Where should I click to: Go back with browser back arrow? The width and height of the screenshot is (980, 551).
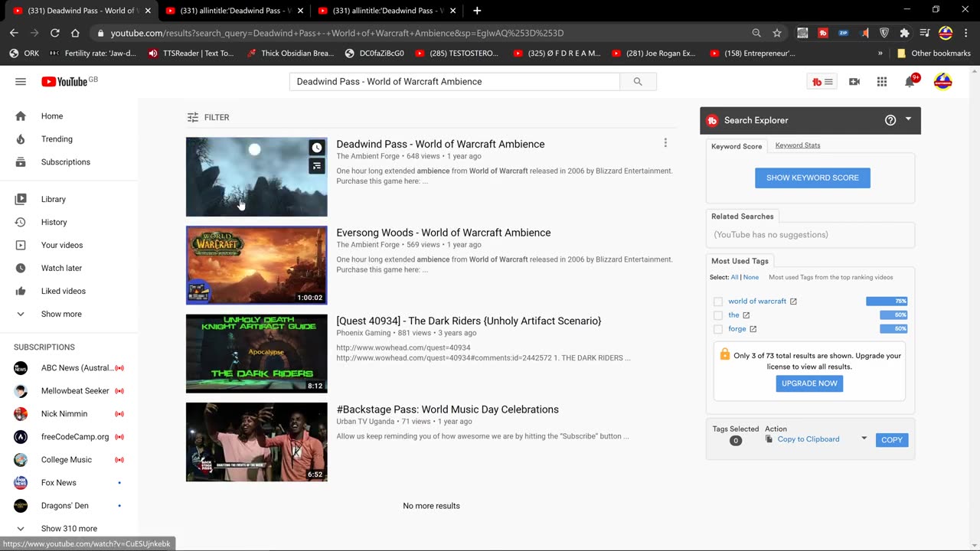[14, 33]
